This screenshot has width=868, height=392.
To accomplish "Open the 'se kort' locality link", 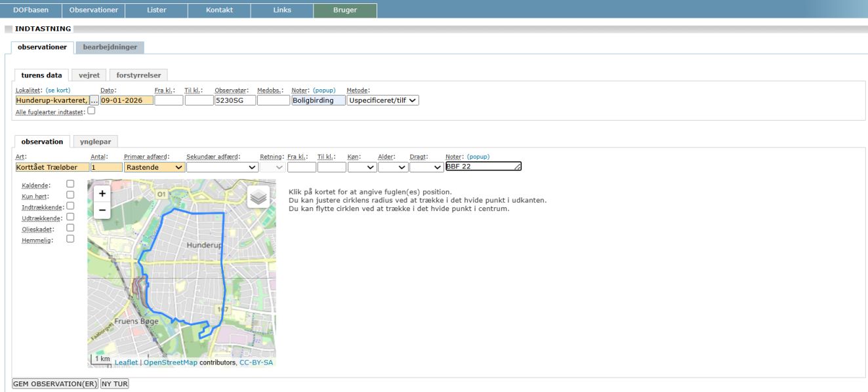I will click(x=58, y=90).
